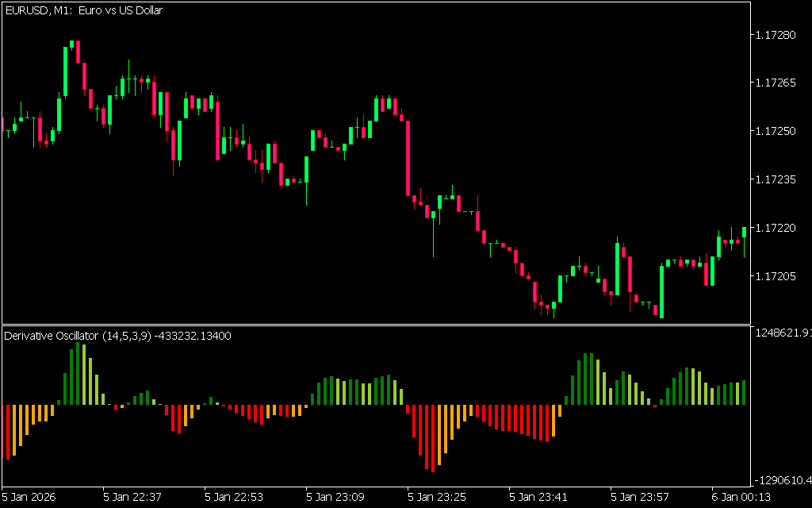This screenshot has width=812, height=508.
Task: Select the 5 Jan 23:41 time marker
Action: click(538, 497)
